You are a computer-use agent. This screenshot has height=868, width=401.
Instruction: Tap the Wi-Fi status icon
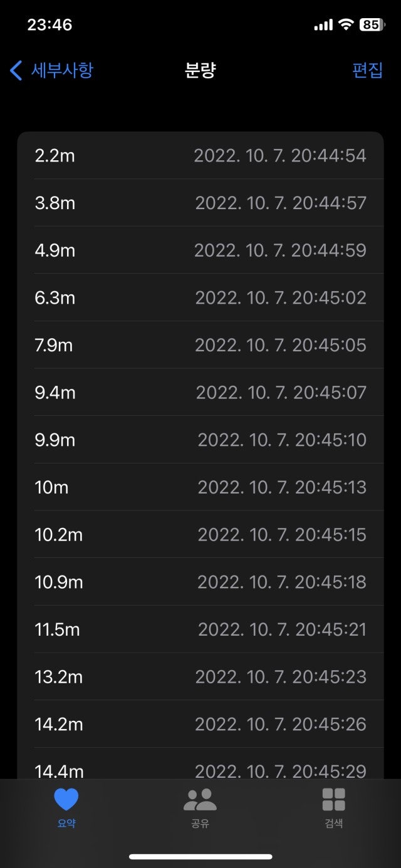pos(345,25)
